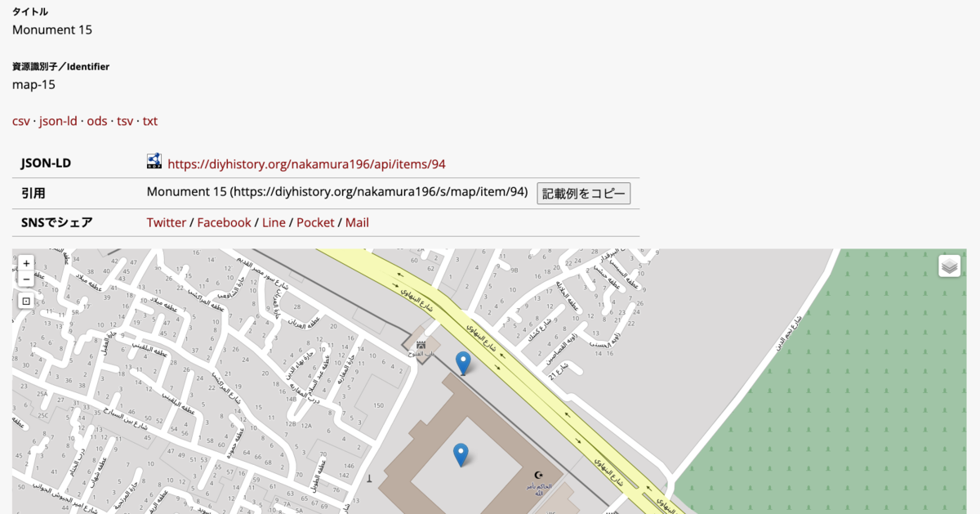Zoom in on the map
Viewport: 980px width, 514px height.
click(25, 263)
